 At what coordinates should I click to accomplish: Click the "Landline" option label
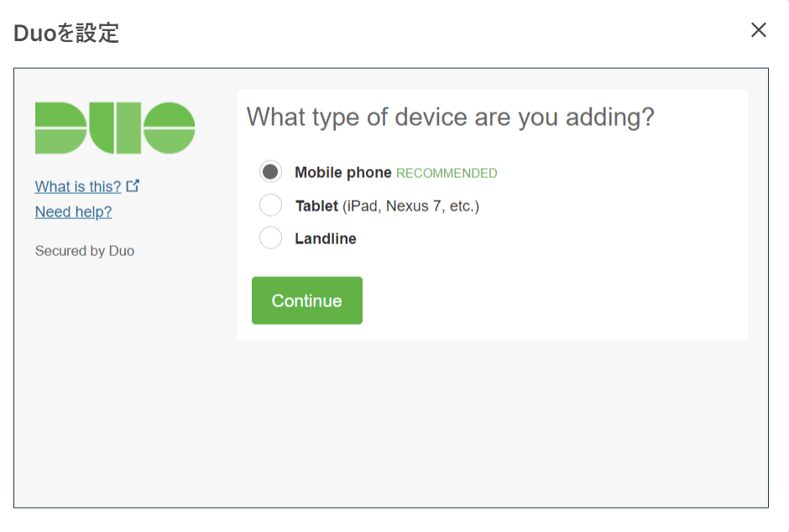[x=326, y=239]
